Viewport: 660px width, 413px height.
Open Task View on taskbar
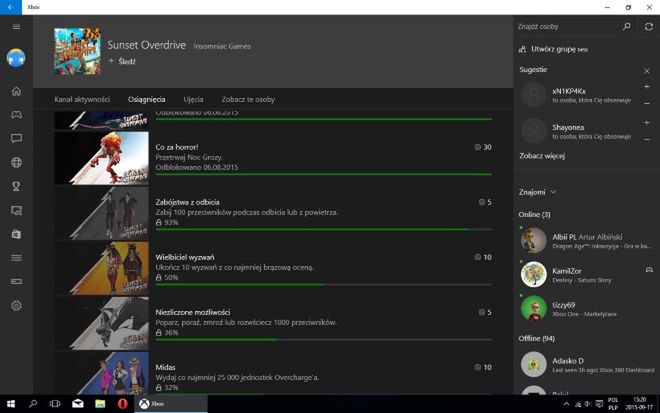[55, 404]
